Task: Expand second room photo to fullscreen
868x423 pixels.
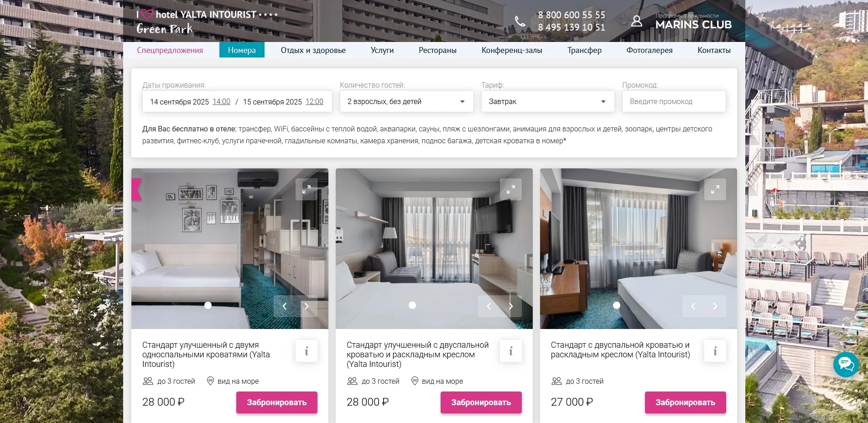Action: pyautogui.click(x=511, y=189)
